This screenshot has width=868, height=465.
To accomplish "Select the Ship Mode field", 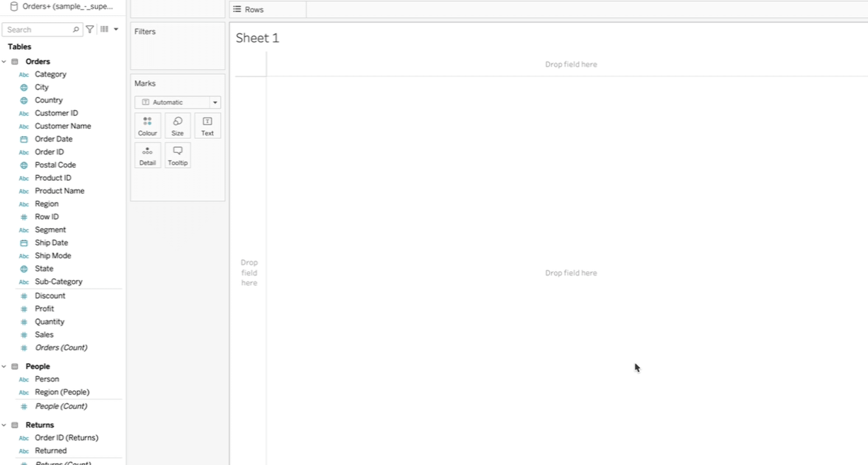I will tap(53, 256).
